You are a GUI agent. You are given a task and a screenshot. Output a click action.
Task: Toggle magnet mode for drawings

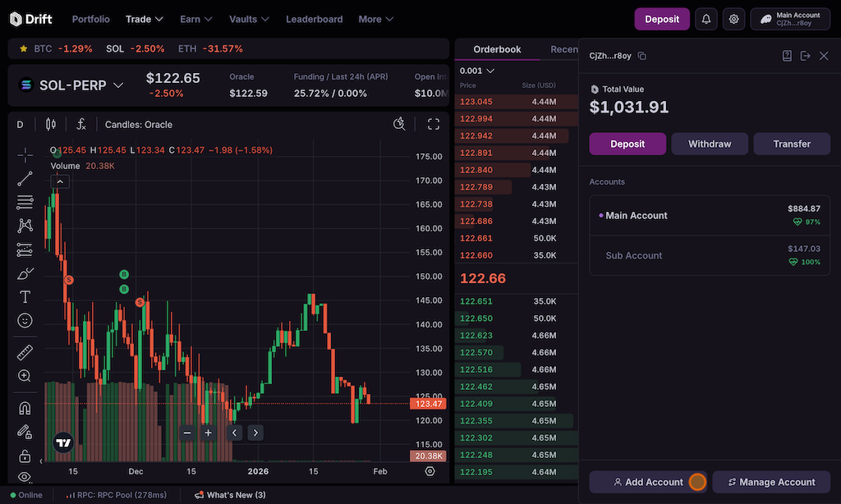25,408
